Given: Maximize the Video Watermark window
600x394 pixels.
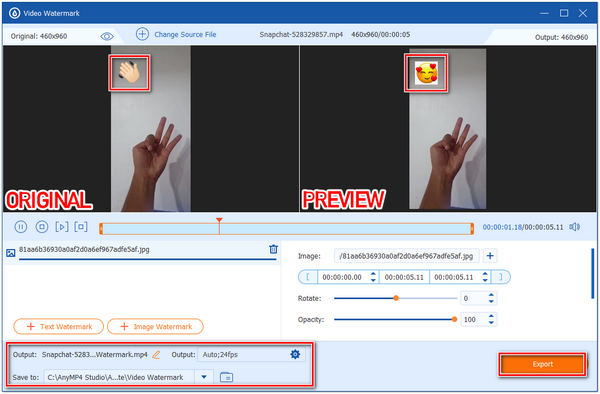Looking at the screenshot, I should click(564, 13).
